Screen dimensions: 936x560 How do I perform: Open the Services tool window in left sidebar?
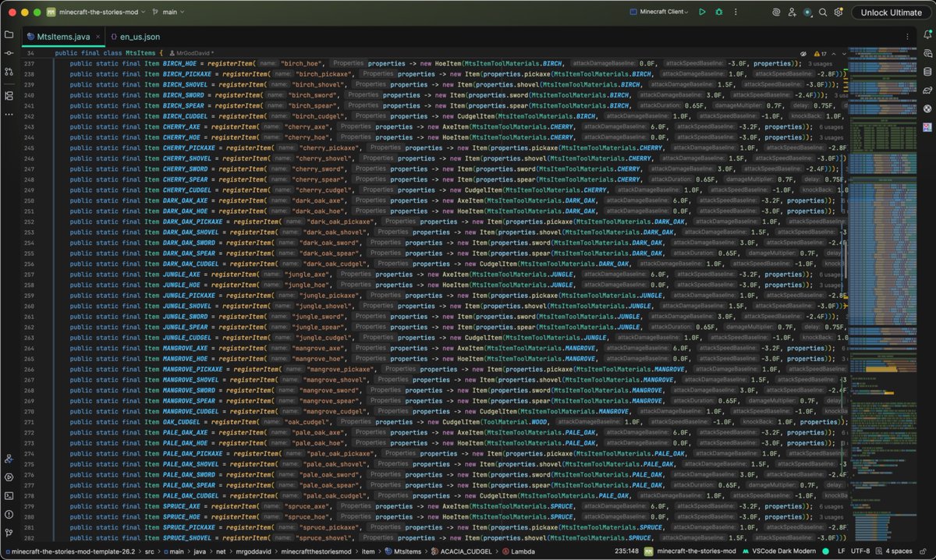pyautogui.click(x=9, y=477)
